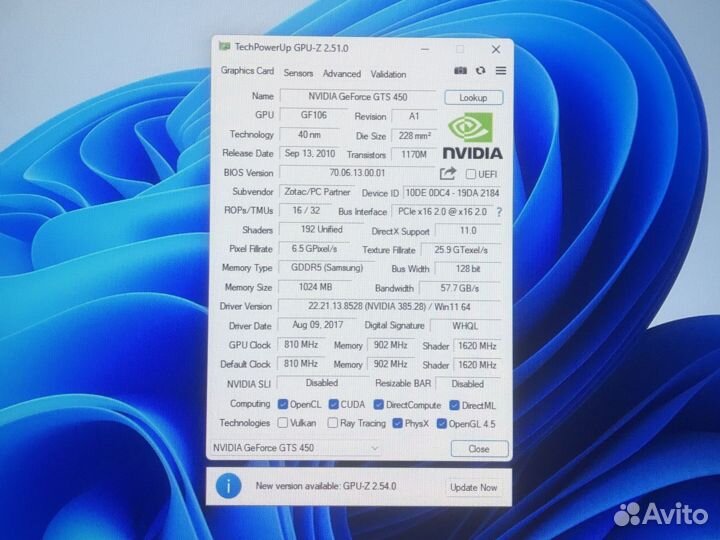Viewport: 720px width, 540px height.
Task: Click the Shaders value 192 Unified
Action: tap(321, 229)
